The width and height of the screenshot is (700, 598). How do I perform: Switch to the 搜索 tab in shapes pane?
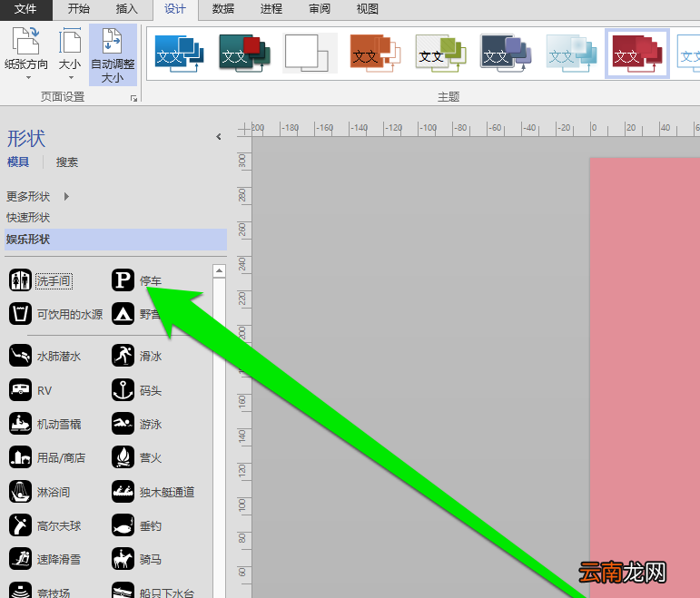coord(67,162)
